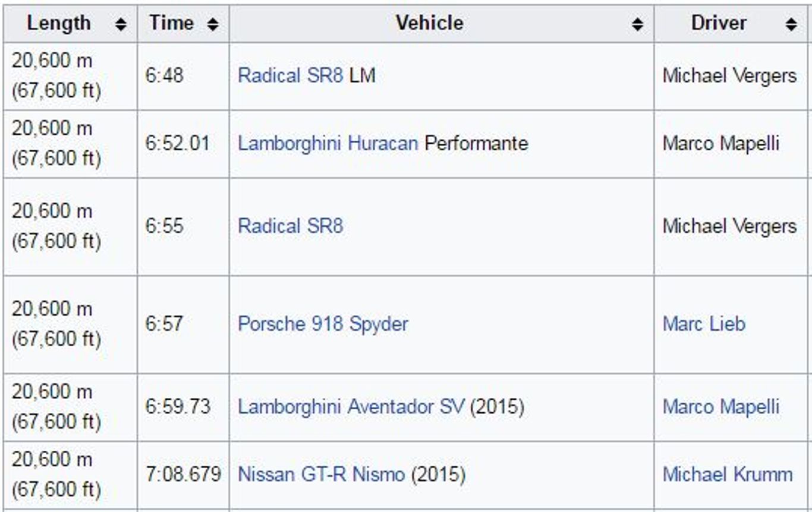Open the Radical SR8 LM link

[x=290, y=76]
